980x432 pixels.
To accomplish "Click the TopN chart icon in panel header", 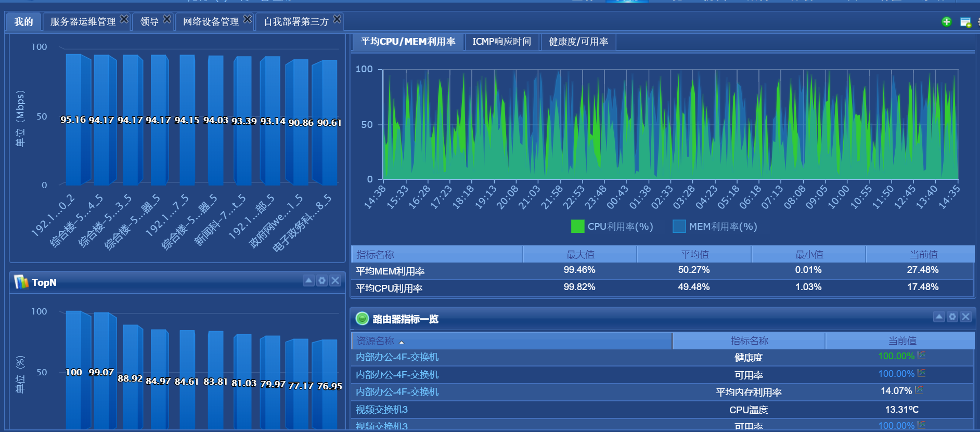I will tap(21, 282).
